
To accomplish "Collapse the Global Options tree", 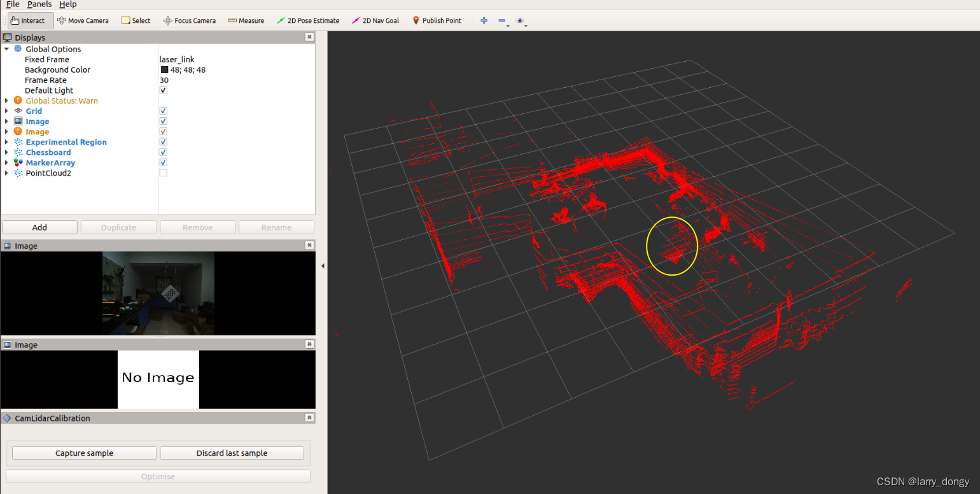I will (6, 49).
